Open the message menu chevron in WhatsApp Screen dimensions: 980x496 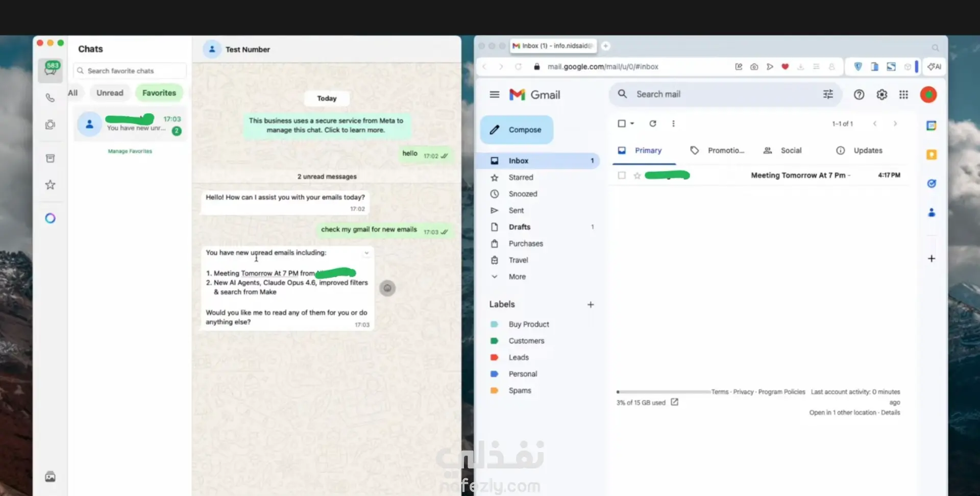366,253
